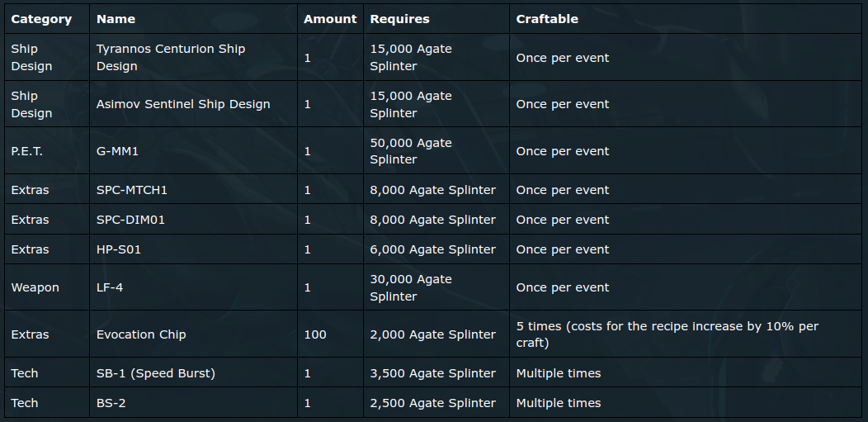Click the G-MM1 name cell
The height and width of the screenshot is (422, 868).
tap(193, 150)
